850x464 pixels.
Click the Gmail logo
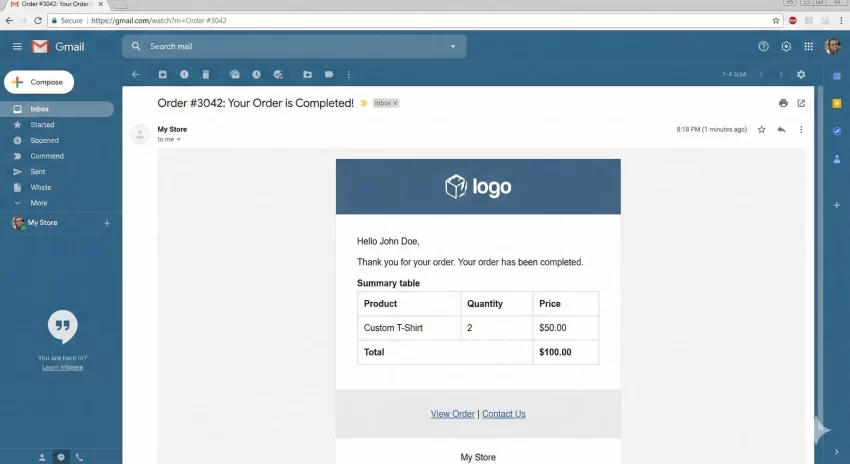click(58, 47)
